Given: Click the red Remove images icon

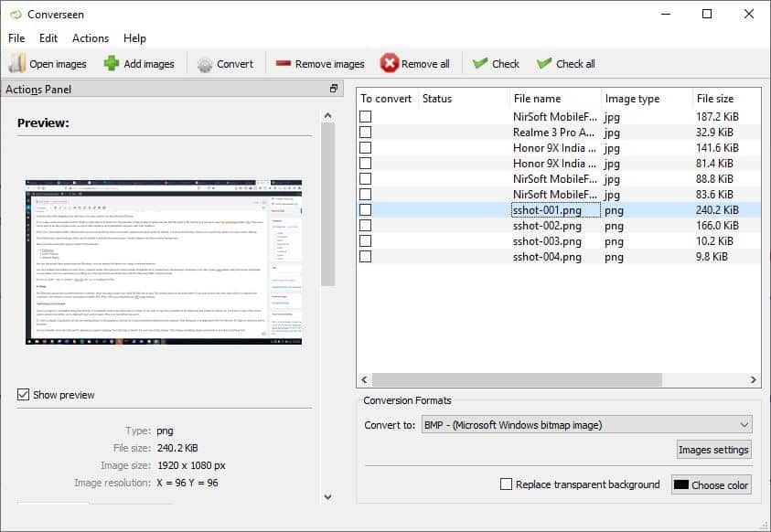Looking at the screenshot, I should 284,64.
